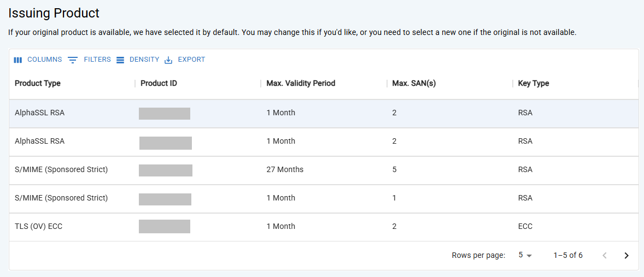644x277 pixels.
Task: Sort by Max. SAN(s) column header
Action: point(414,83)
